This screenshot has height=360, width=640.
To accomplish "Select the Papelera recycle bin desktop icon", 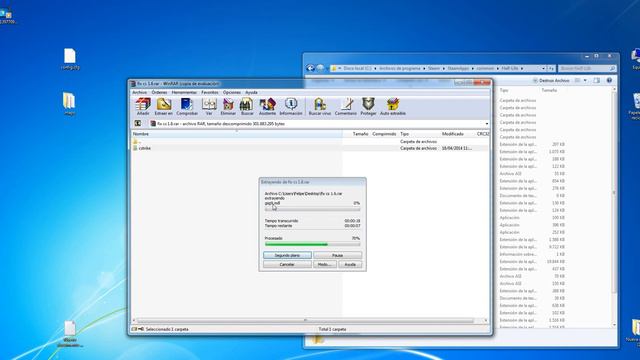I will click(635, 106).
